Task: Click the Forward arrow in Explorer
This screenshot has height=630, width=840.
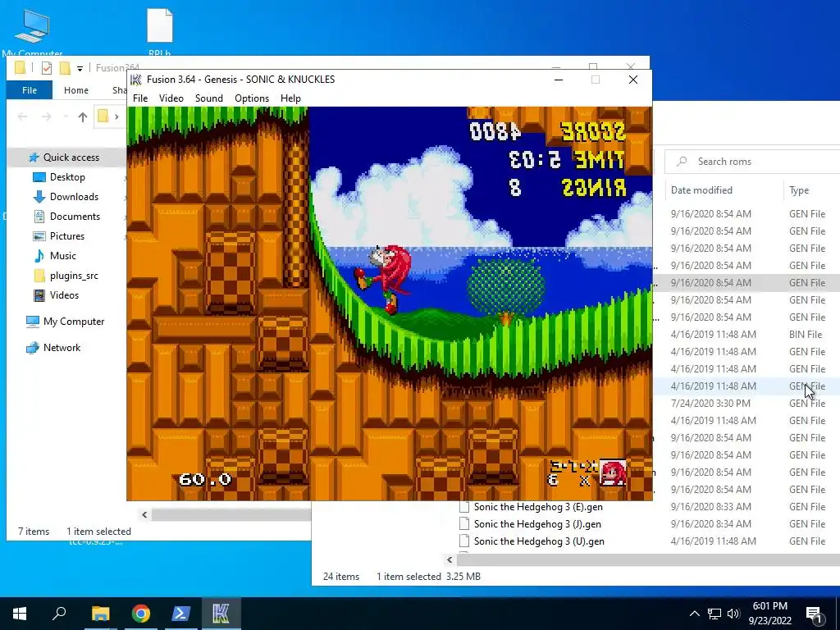Action: 47,116
